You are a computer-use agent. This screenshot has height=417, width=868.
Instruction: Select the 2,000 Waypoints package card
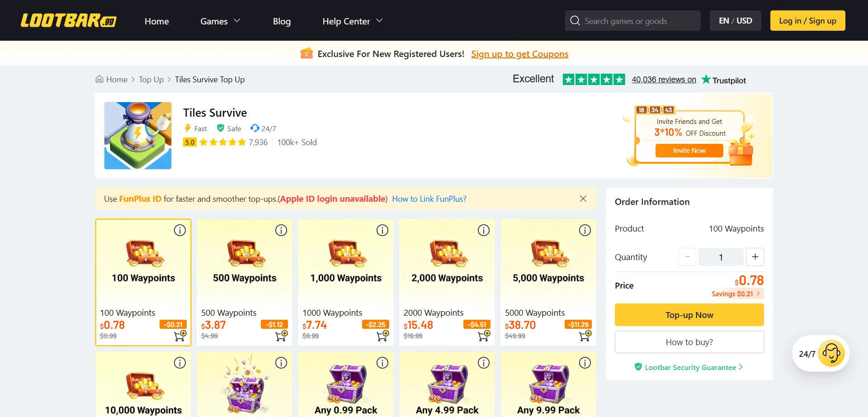447,278
